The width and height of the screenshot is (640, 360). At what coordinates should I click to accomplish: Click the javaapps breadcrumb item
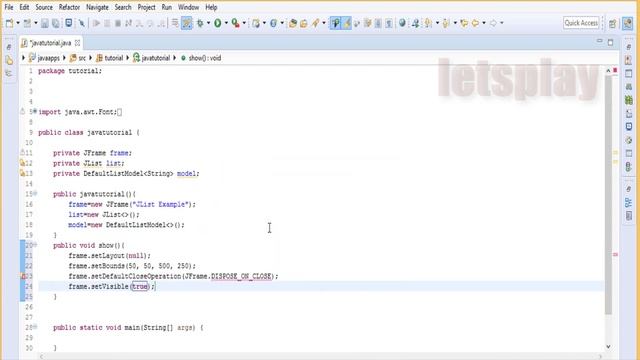click(44, 58)
